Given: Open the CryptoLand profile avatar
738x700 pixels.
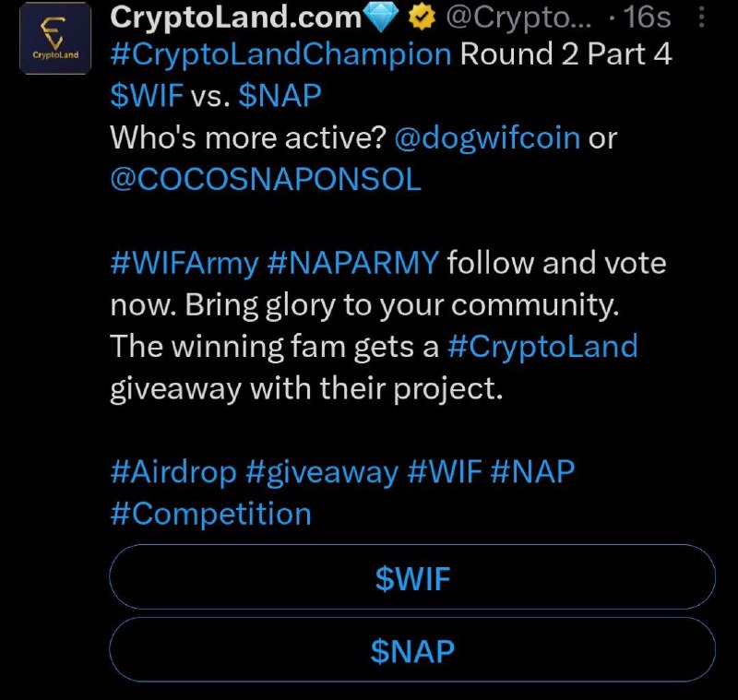Looking at the screenshot, I should (55, 39).
